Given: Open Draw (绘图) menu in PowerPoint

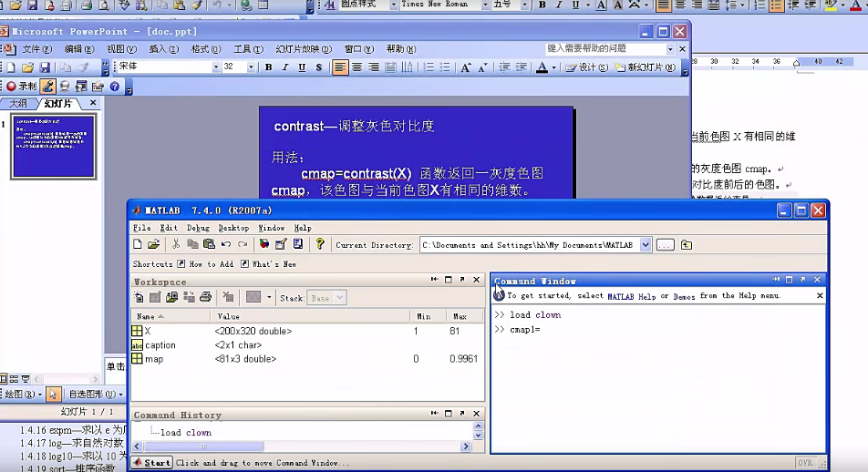Looking at the screenshot, I should coord(23,394).
